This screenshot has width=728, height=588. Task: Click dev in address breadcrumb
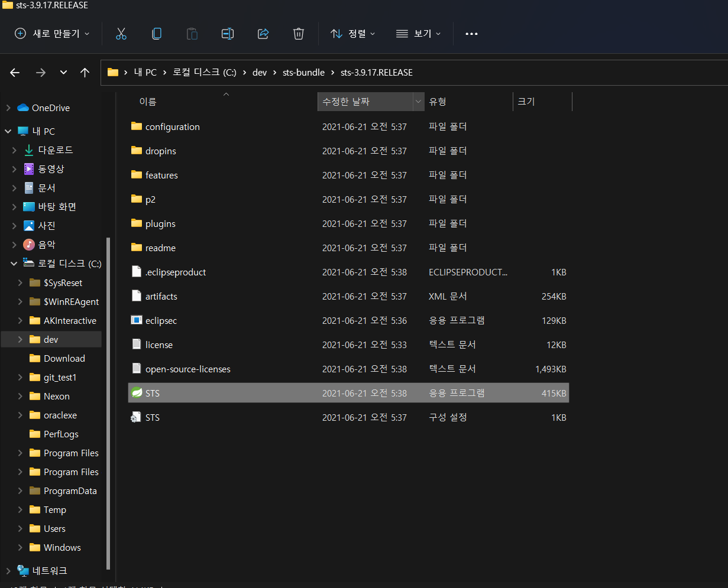(x=260, y=73)
